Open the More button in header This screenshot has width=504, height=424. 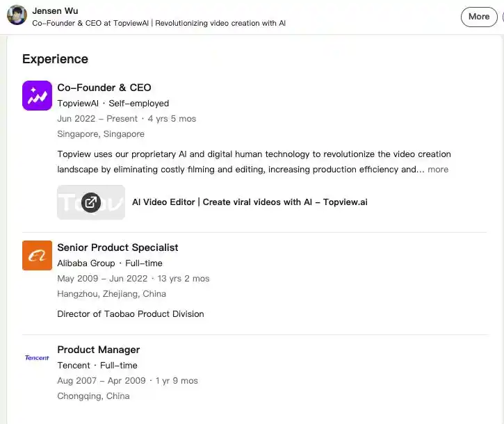tap(479, 17)
